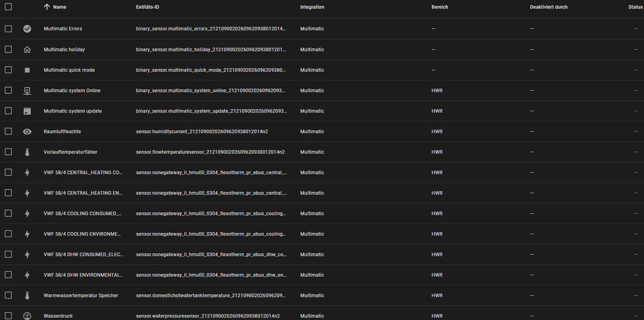Image resolution: width=644 pixels, height=320 pixels.
Task: Click the HWR area in the Wasserdruck row
Action: pos(437,316)
